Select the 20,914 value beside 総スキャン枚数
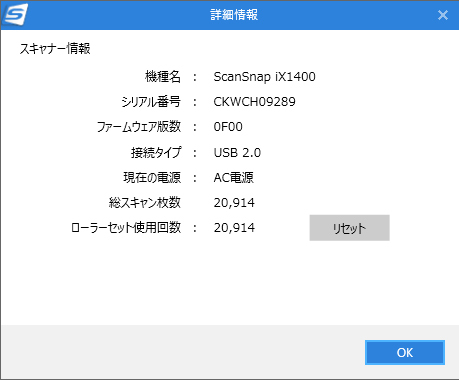The image size is (459, 380). tap(234, 203)
